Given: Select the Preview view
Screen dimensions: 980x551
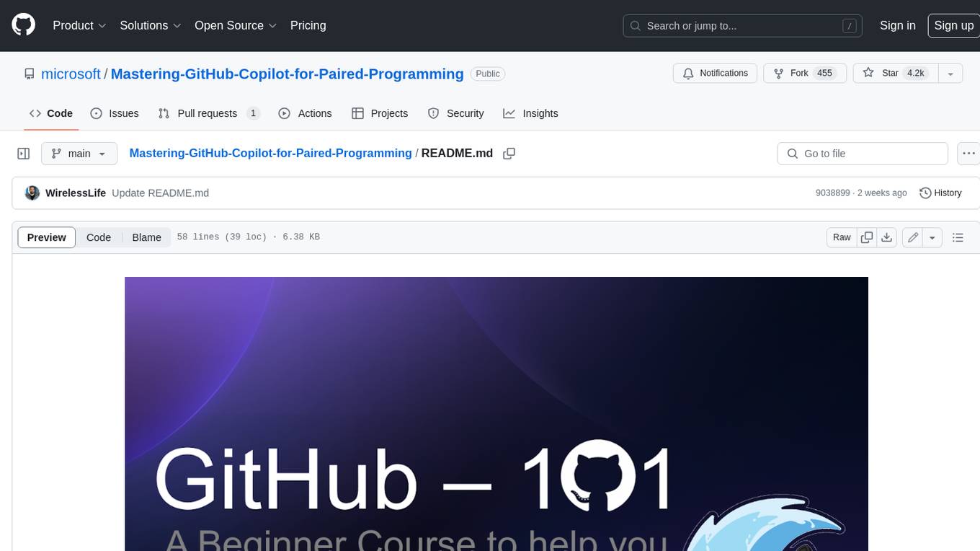Looking at the screenshot, I should [47, 237].
